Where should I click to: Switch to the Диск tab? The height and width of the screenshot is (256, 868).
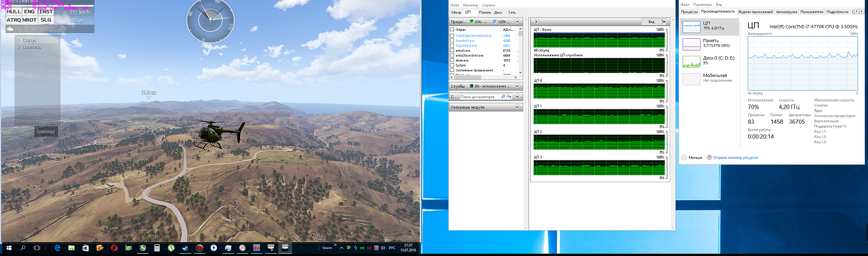(498, 12)
